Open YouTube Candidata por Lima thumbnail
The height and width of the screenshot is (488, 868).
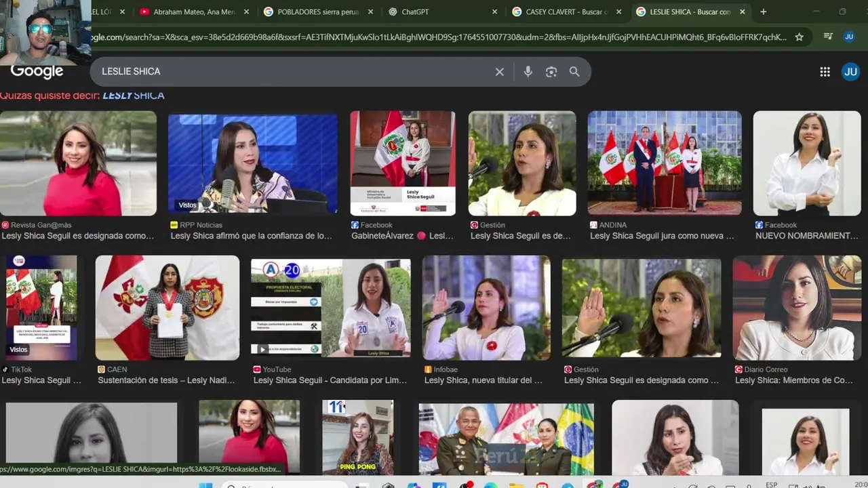[x=331, y=308]
